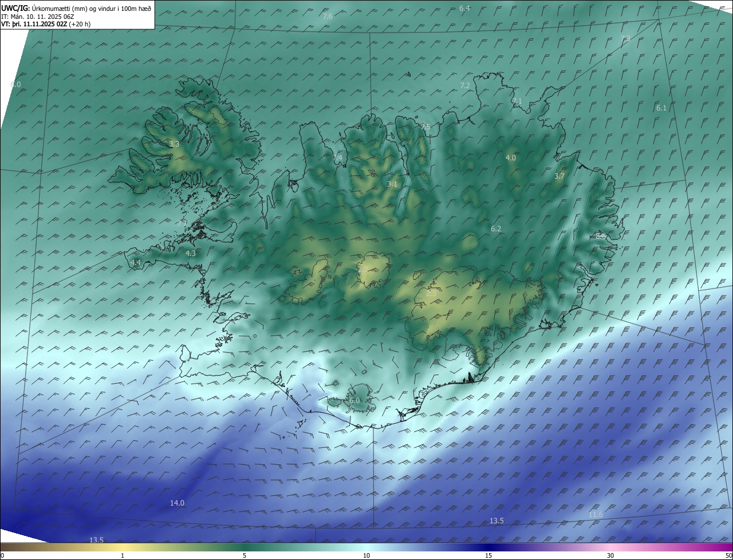Click the 10 tick label on the colour scale

click(x=366, y=555)
